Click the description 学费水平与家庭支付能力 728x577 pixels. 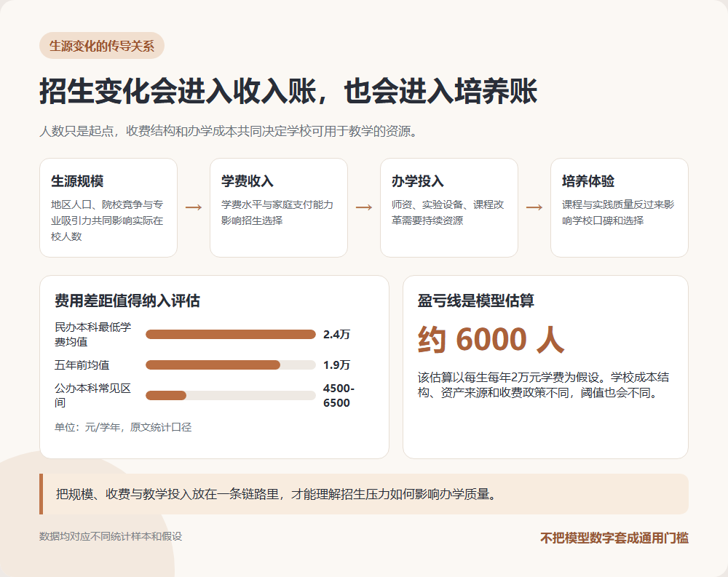tap(277, 212)
